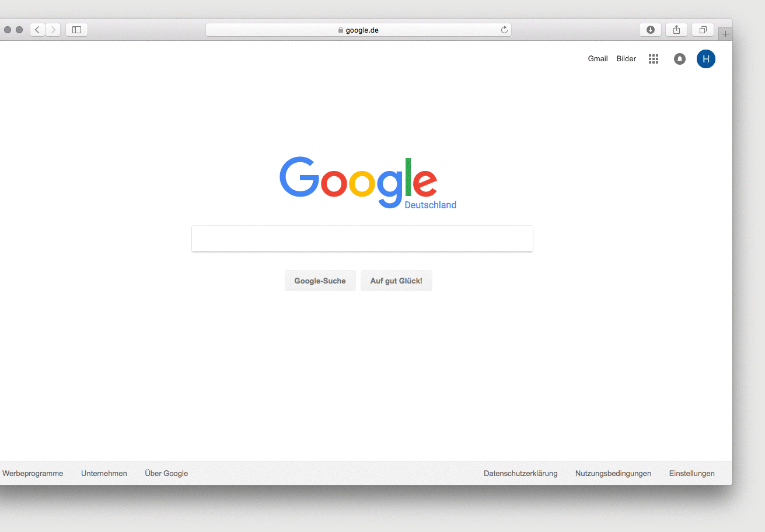The width and height of the screenshot is (765, 532).
Task: Focus the Google search box
Action: pyautogui.click(x=362, y=239)
